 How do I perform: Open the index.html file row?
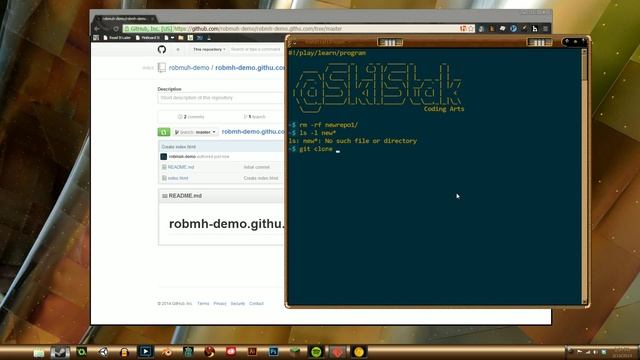coord(221,178)
